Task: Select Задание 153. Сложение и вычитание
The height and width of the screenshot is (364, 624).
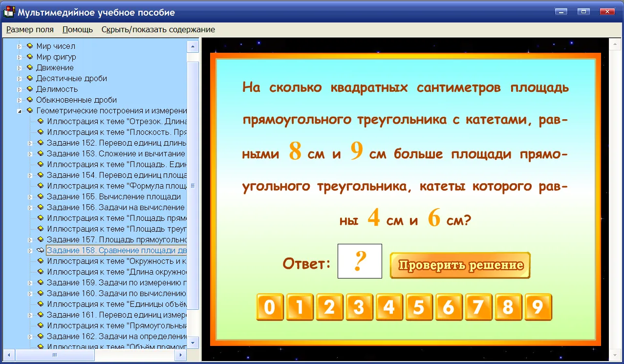Action: (116, 153)
